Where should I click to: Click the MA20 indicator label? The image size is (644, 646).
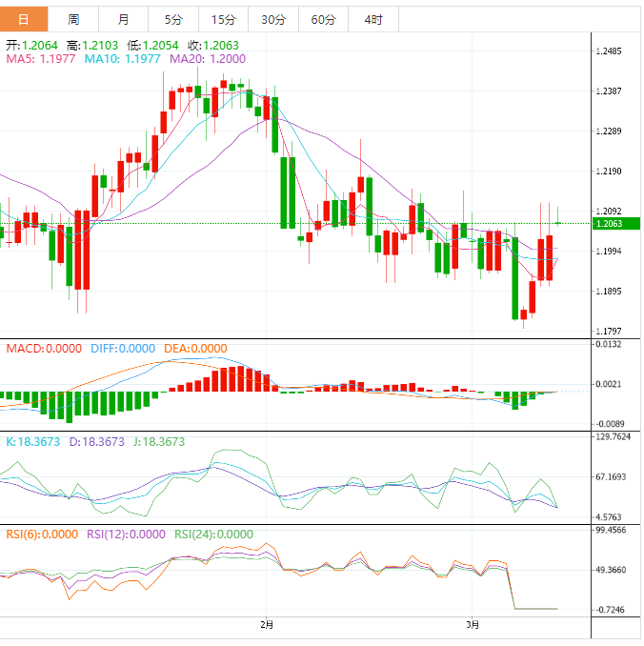point(207,59)
